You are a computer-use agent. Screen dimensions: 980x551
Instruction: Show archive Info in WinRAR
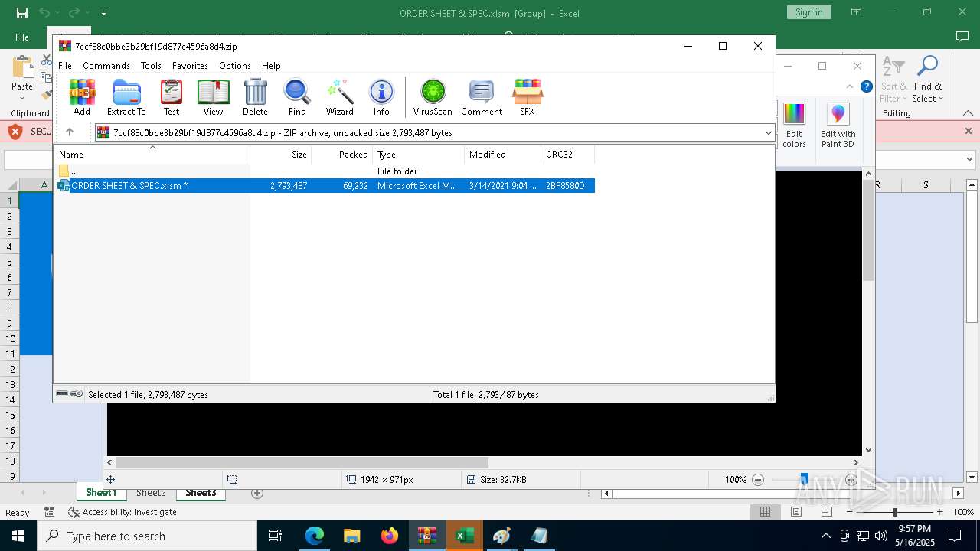click(x=381, y=98)
